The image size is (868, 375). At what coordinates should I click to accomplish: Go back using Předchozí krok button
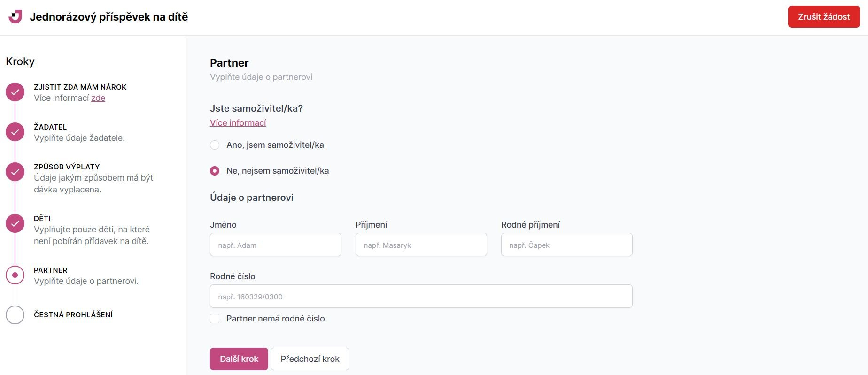click(x=310, y=359)
